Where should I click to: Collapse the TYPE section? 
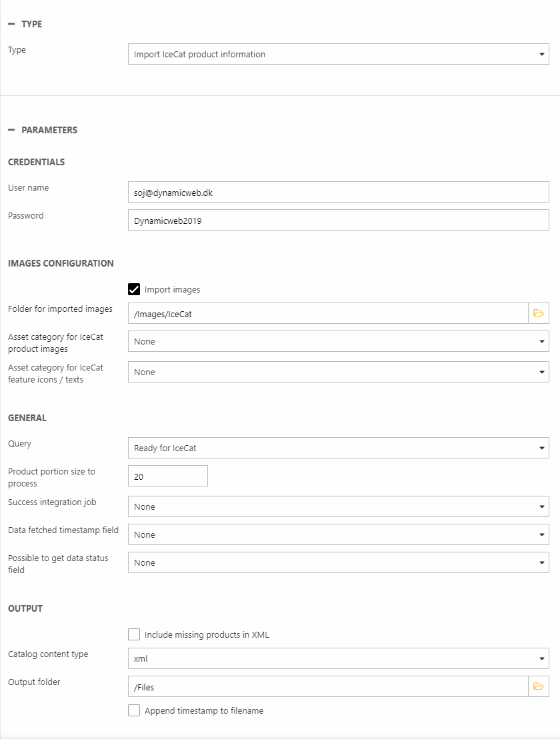tap(11, 24)
